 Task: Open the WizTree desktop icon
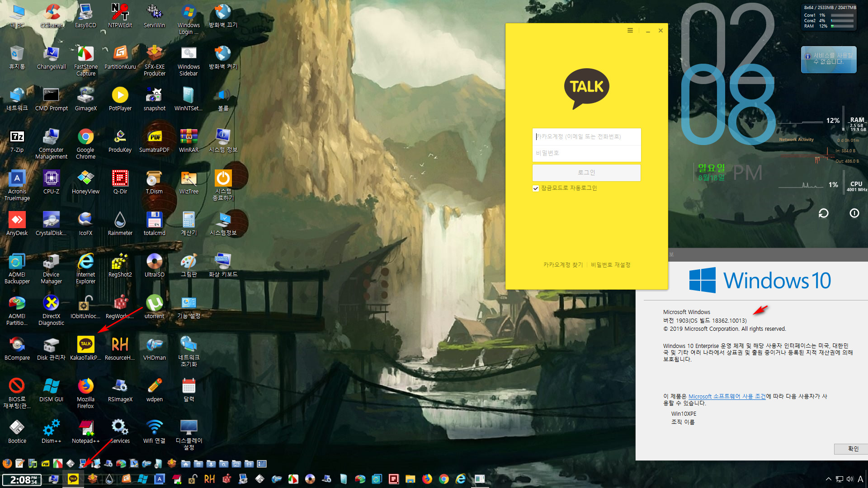click(189, 182)
